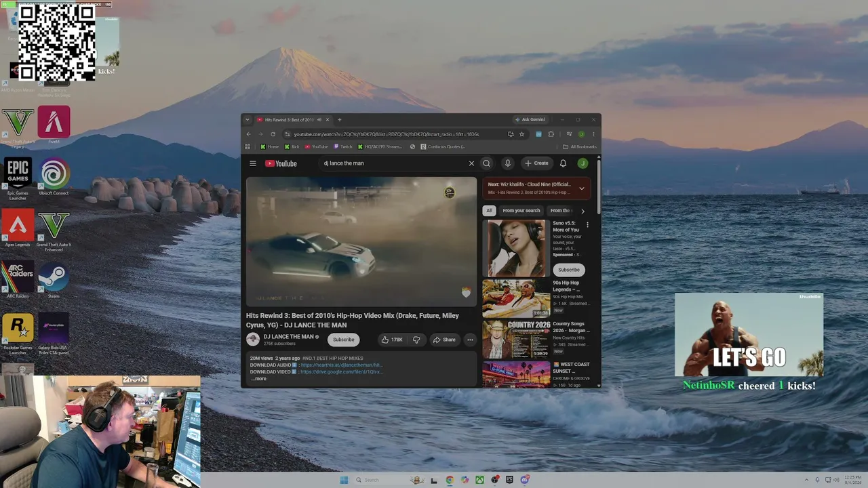Open Discord from the taskbar
Image resolution: width=868 pixels, height=488 pixels.
(525, 480)
